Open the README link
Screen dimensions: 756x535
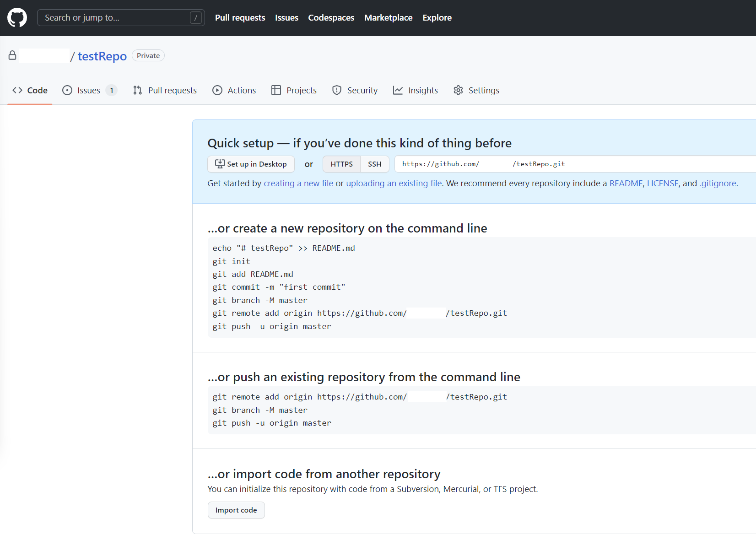pyautogui.click(x=626, y=183)
